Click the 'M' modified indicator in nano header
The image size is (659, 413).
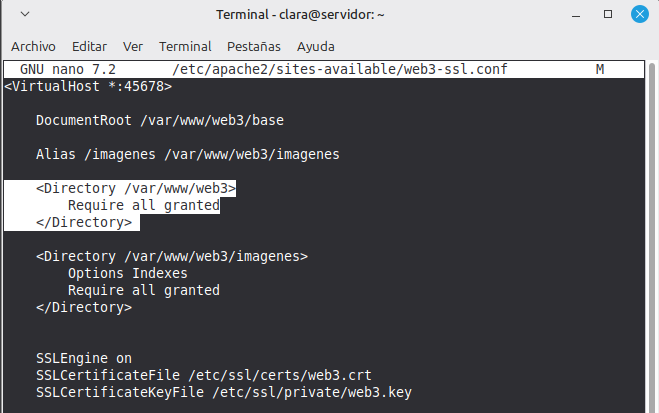600,70
